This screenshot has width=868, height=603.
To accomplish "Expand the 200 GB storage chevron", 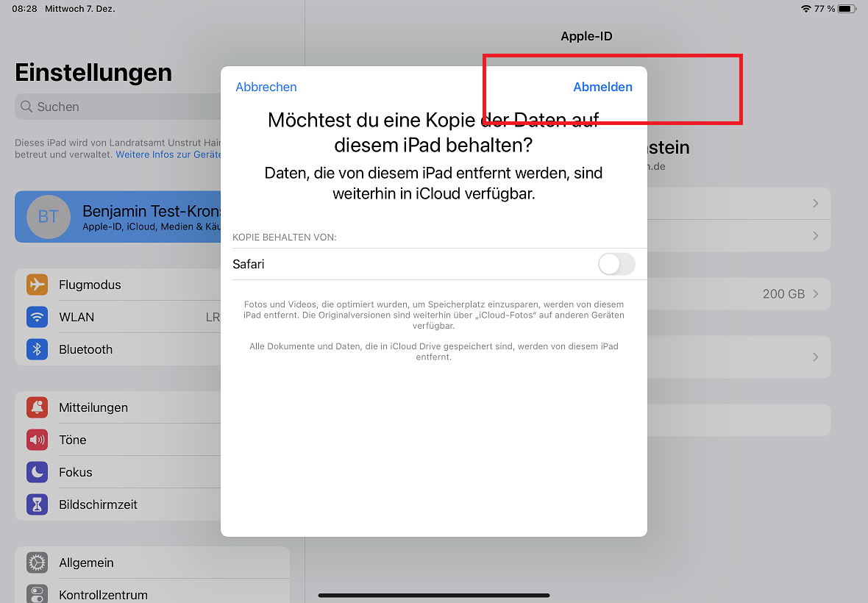I will pos(816,293).
